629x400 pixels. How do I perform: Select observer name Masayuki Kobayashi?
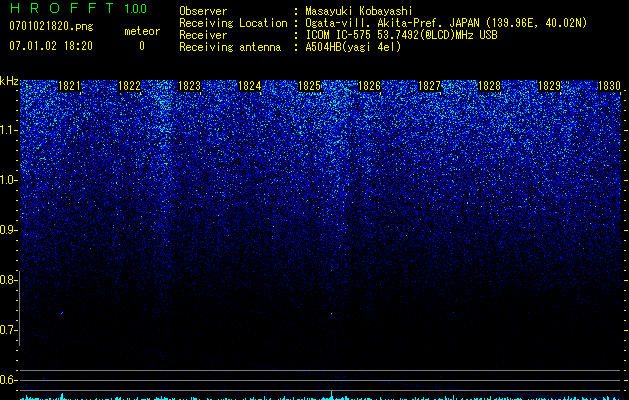(359, 11)
